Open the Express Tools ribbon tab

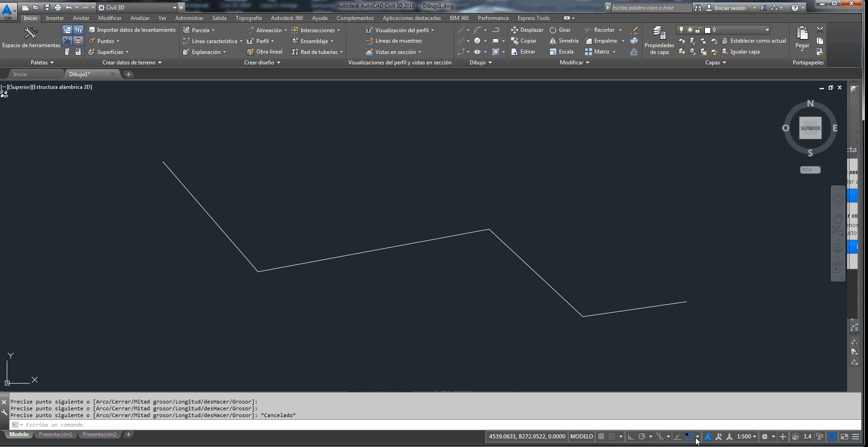(x=534, y=18)
